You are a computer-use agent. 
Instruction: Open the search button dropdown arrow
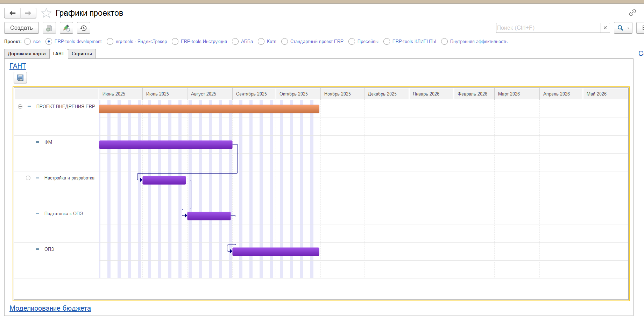[x=629, y=28]
